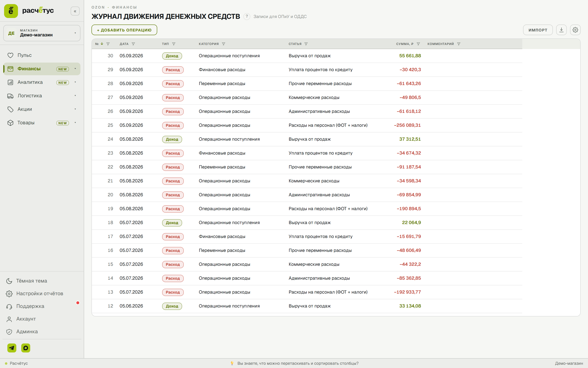Click Финансы breadcrumb link

(x=124, y=7)
